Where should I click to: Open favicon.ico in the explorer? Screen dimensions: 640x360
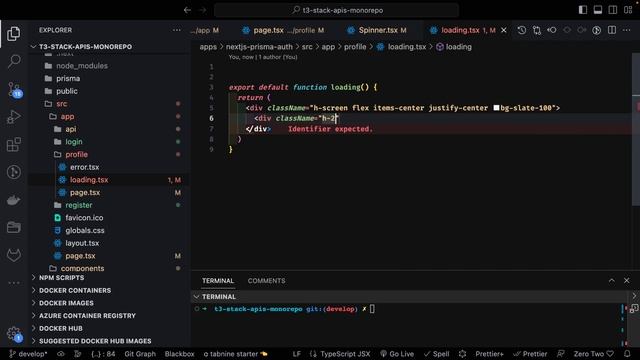[x=84, y=218]
